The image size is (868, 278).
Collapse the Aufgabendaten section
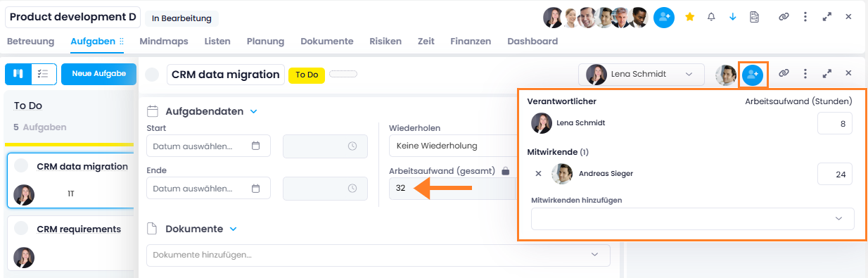point(254,111)
